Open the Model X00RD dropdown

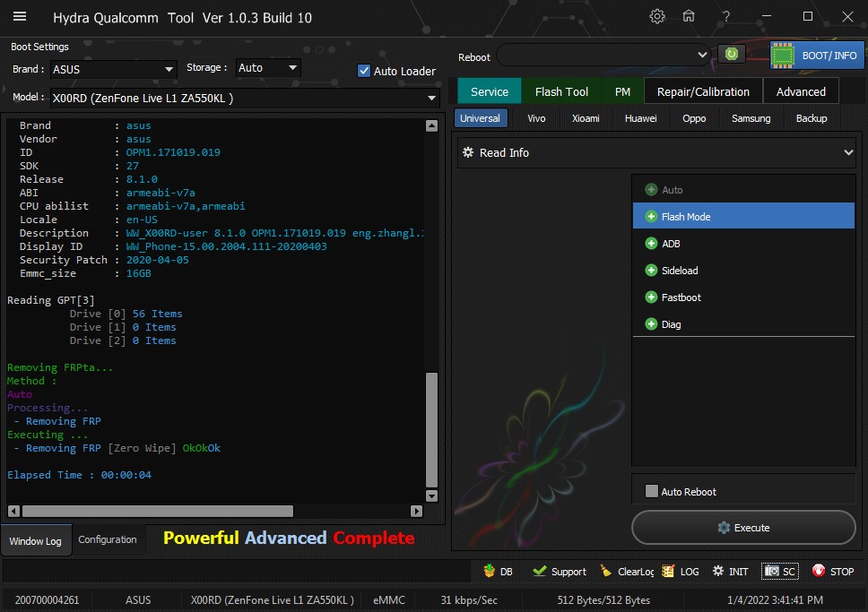tap(244, 98)
